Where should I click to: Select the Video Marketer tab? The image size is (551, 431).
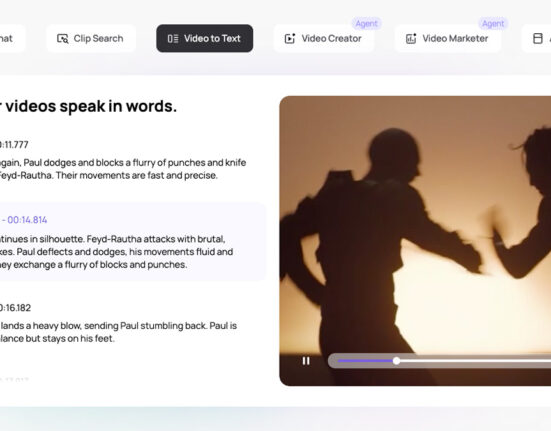pos(448,38)
